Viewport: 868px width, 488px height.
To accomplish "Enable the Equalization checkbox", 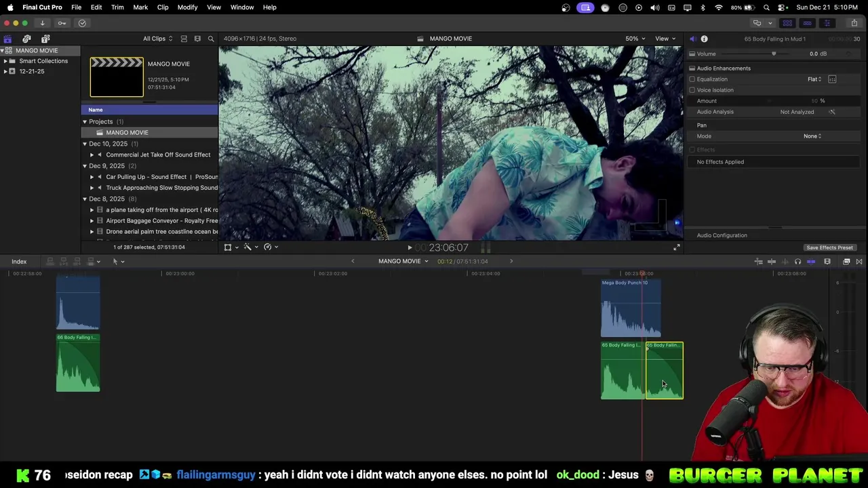I will pos(692,79).
